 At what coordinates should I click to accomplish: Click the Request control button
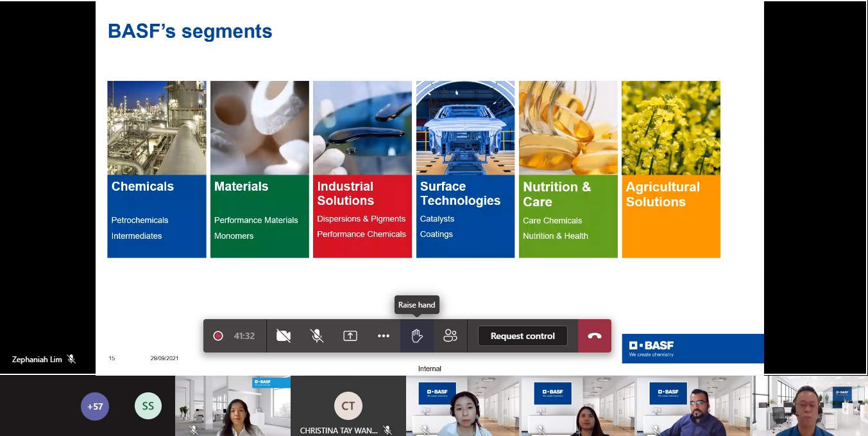(x=523, y=336)
